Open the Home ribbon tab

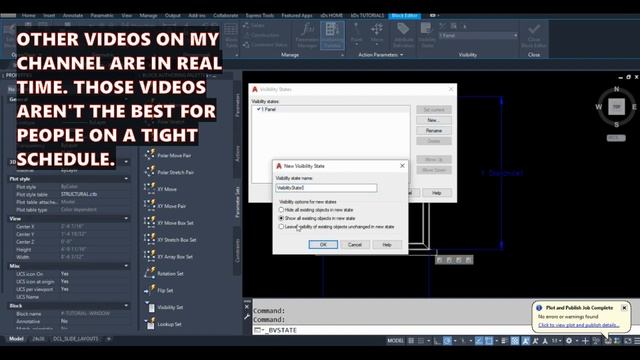(x=29, y=16)
